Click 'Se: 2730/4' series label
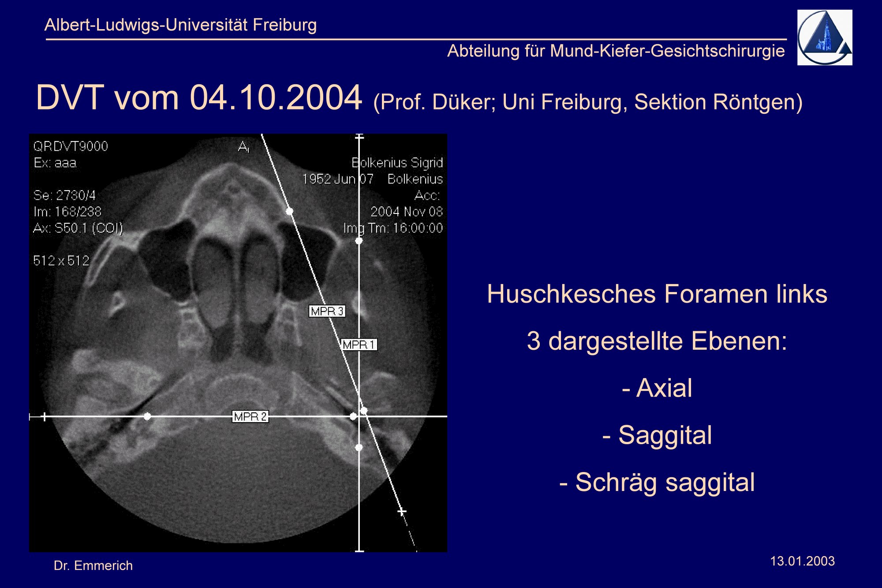The height and width of the screenshot is (588, 882). (64, 195)
